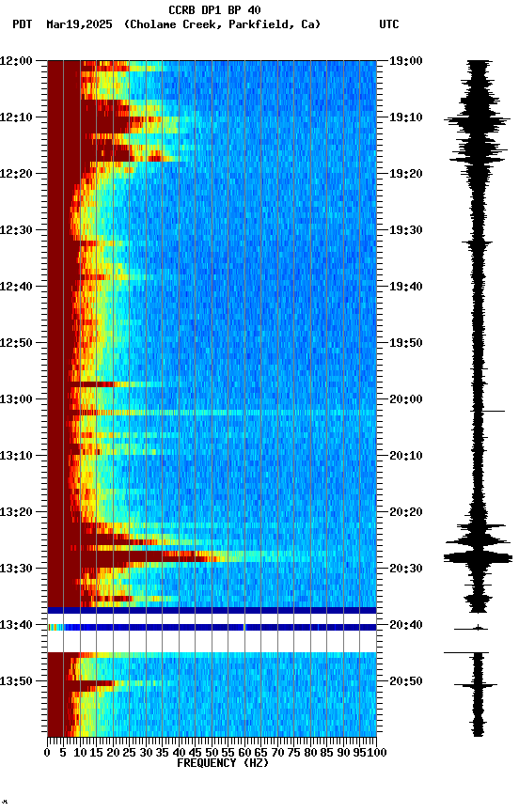Click the '13:40' PDT time label
Screen dimensions: 519x812
(16, 625)
